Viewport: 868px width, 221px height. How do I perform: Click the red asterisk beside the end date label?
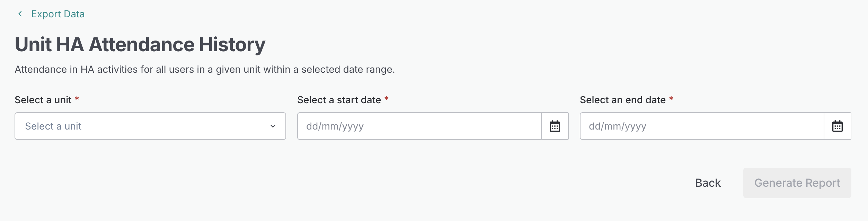coord(671,99)
